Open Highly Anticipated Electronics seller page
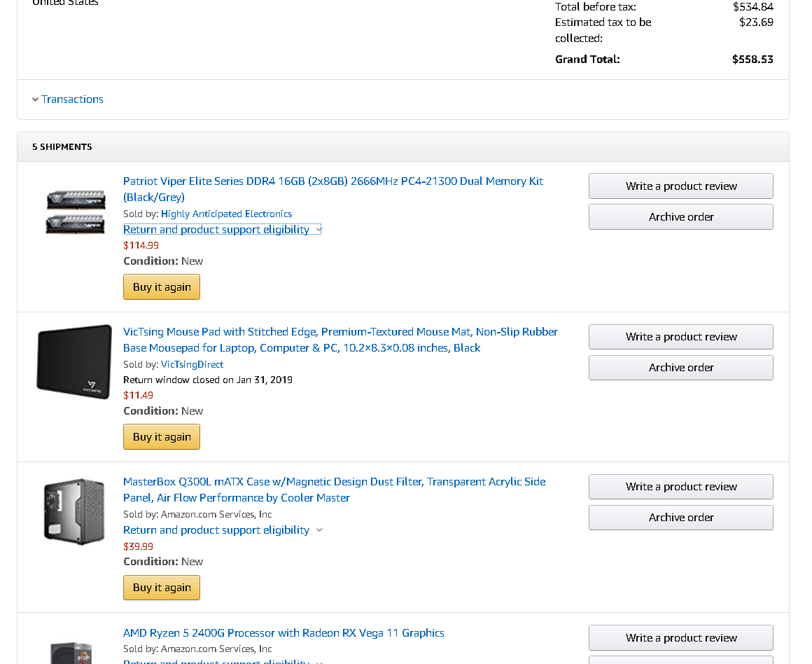Image resolution: width=812 pixels, height=664 pixels. click(226, 214)
